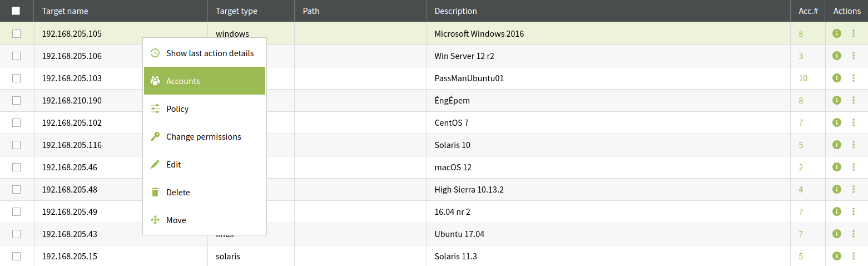The width and height of the screenshot is (868, 266).
Task: Check the box for 192.168.205.106
Action: click(16, 56)
